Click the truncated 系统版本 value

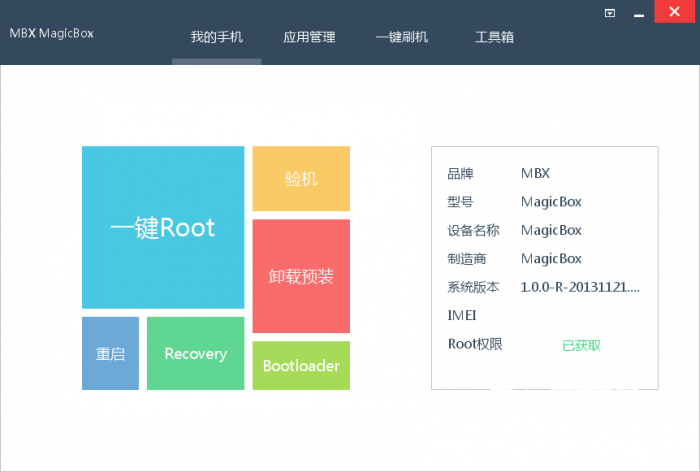click(580, 287)
